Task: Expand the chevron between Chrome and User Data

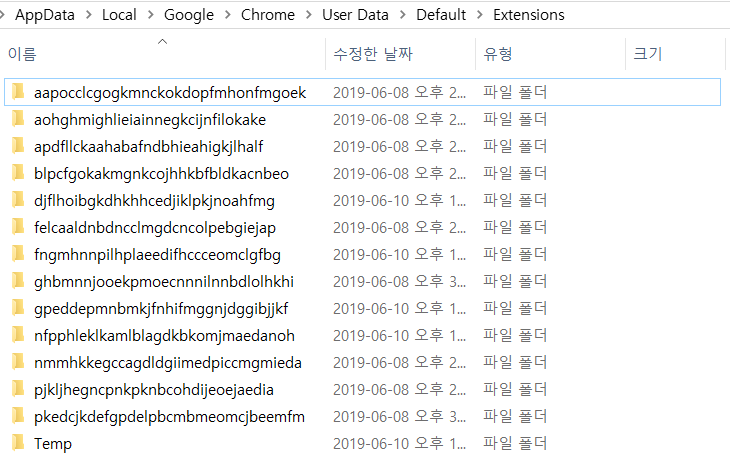Action: 309,15
